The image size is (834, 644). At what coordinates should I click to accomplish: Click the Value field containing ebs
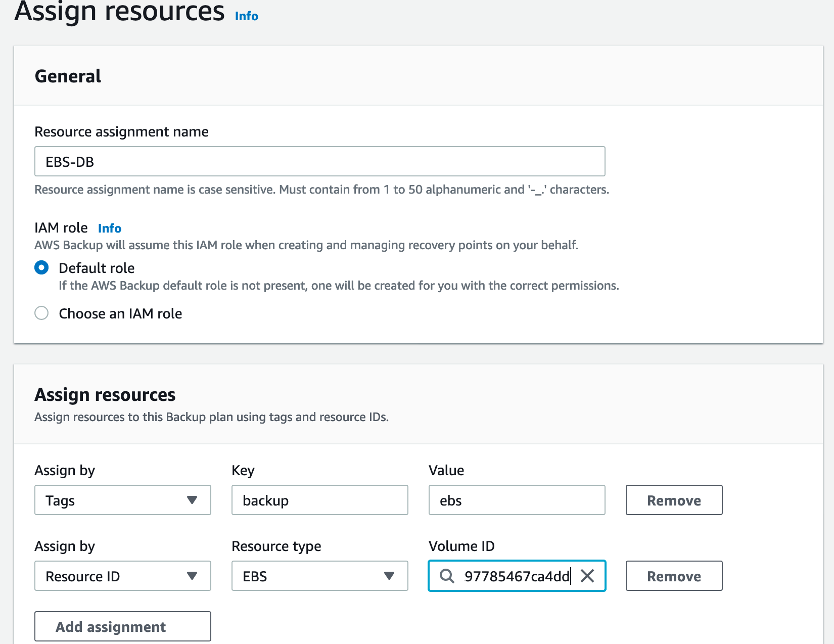pyautogui.click(x=516, y=500)
